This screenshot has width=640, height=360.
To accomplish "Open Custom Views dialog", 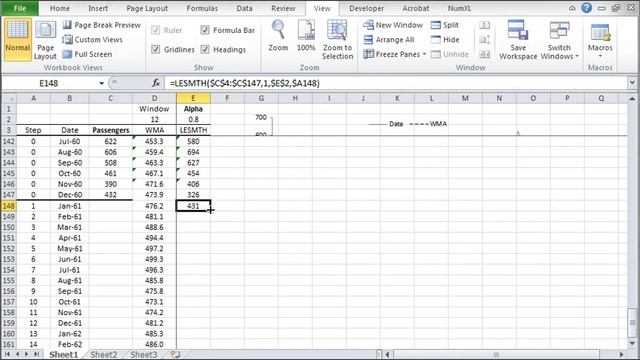I will (x=93, y=40).
